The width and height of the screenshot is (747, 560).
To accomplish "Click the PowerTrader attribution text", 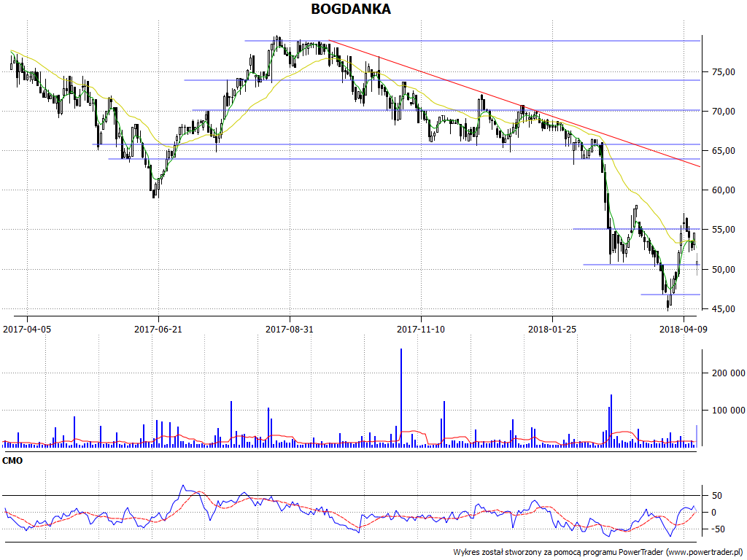I will [x=598, y=553].
